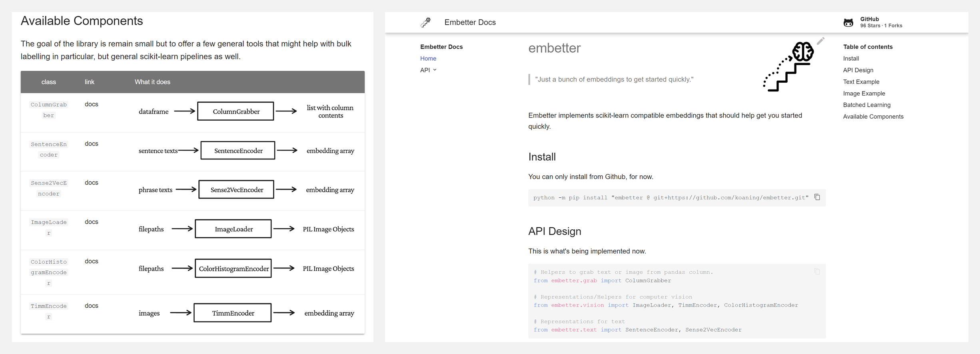Go to Home in the sidebar
The width and height of the screenshot is (980, 354).
coord(428,58)
